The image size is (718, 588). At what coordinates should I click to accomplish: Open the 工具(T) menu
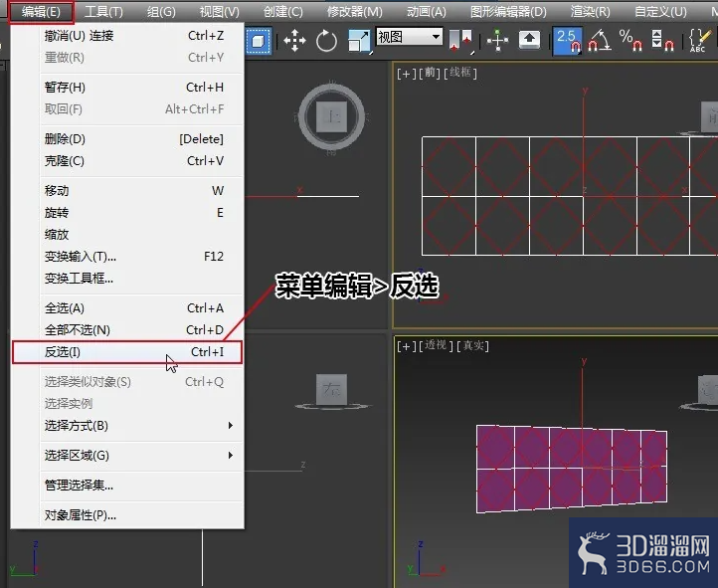click(x=103, y=12)
